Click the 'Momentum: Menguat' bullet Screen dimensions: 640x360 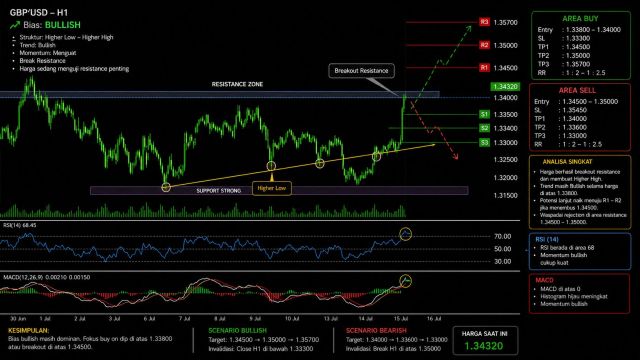(47, 53)
